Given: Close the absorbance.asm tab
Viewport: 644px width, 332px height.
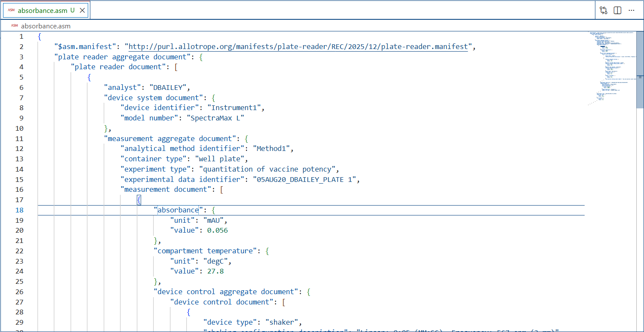Looking at the screenshot, I should 82,10.
